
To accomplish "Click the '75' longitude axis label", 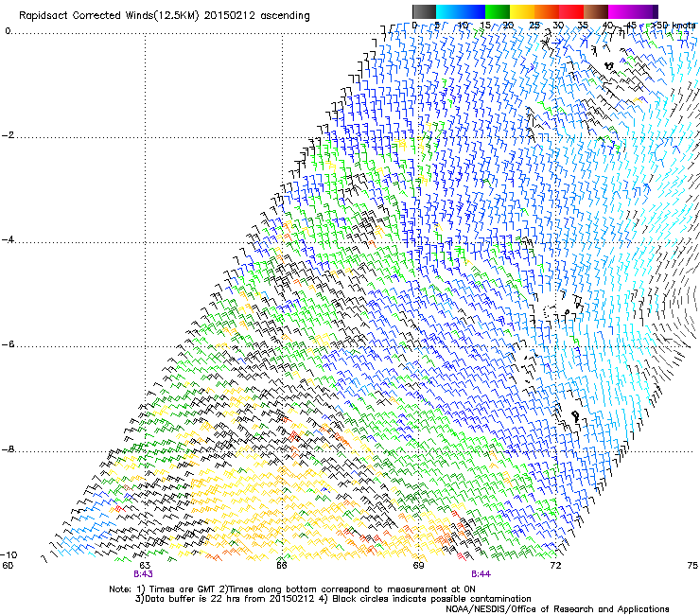I will (692, 566).
